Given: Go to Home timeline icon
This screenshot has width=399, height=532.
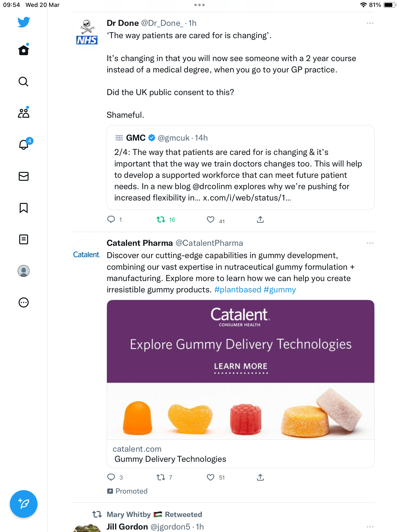Looking at the screenshot, I should click(23, 50).
